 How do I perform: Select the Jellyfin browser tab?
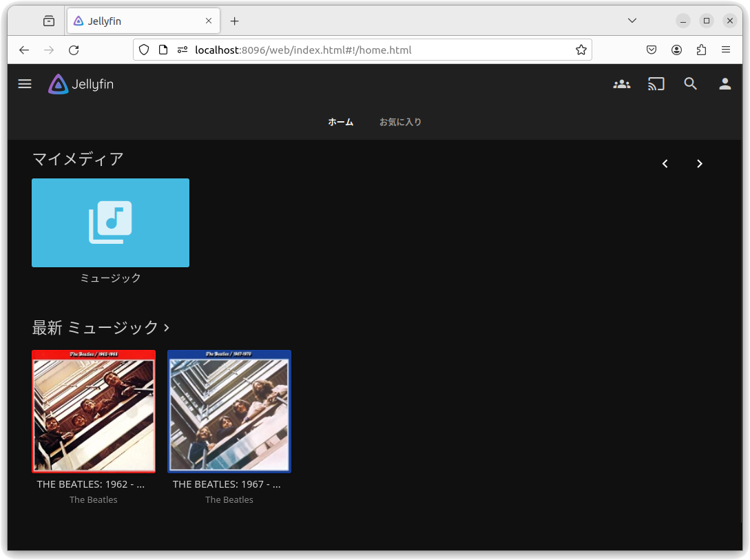tap(143, 21)
